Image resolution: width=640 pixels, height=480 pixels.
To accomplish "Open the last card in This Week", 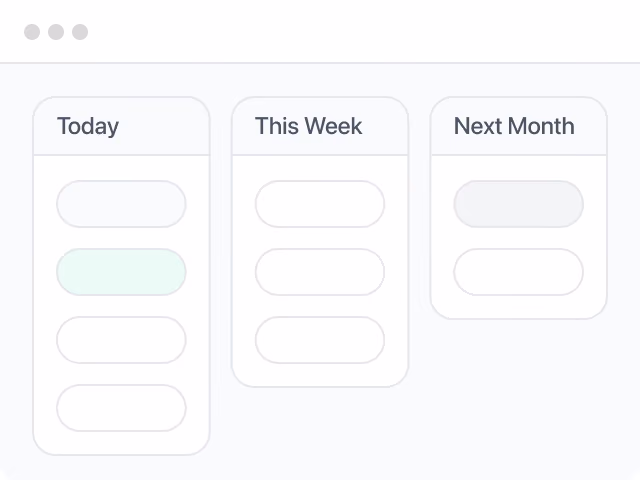I will pyautogui.click(x=320, y=340).
